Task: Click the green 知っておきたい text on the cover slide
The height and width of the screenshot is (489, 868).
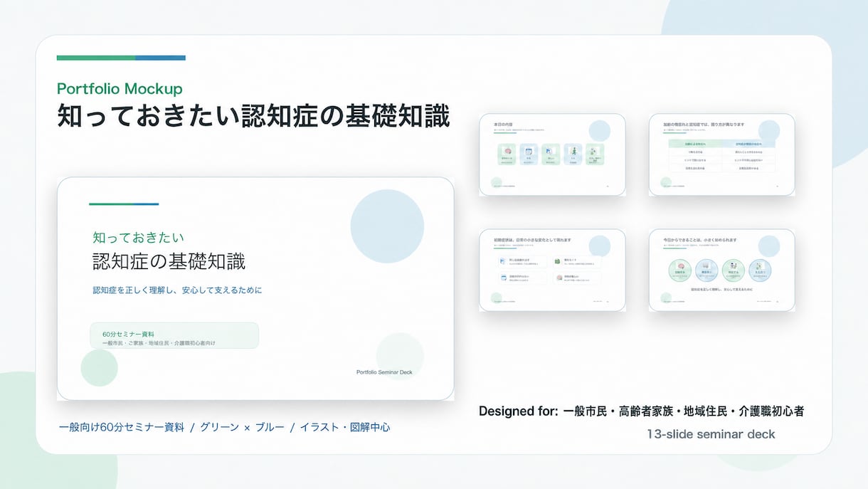Action: click(139, 237)
